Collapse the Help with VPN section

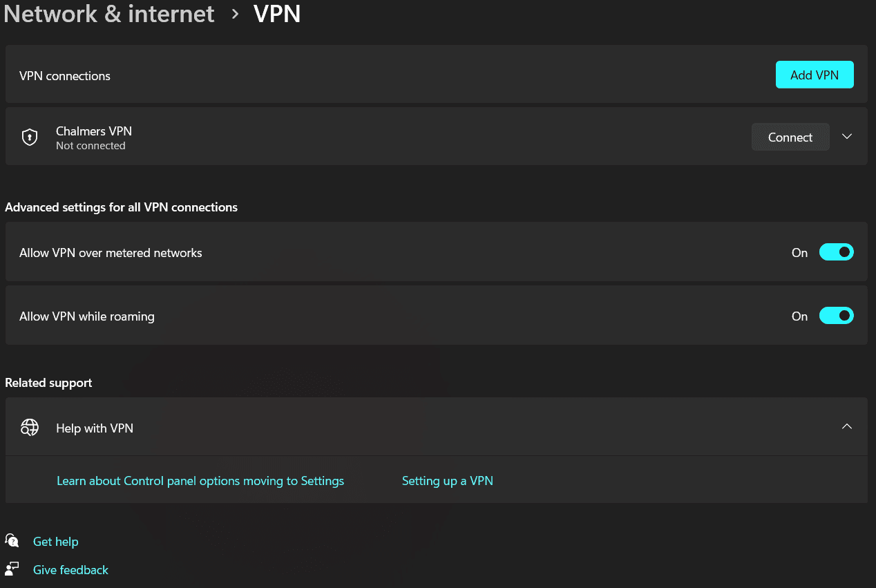click(847, 427)
